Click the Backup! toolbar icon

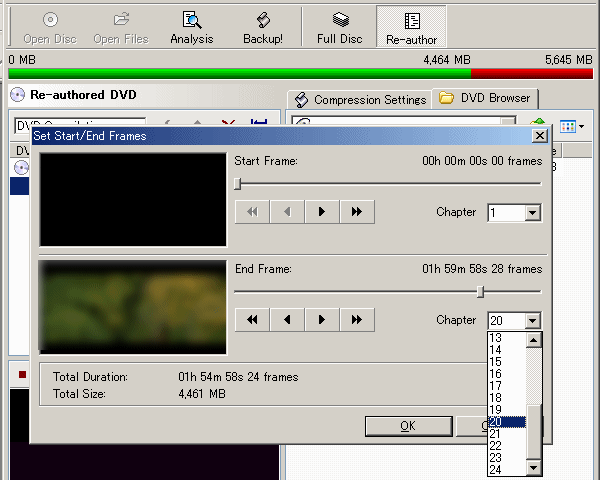[263, 27]
